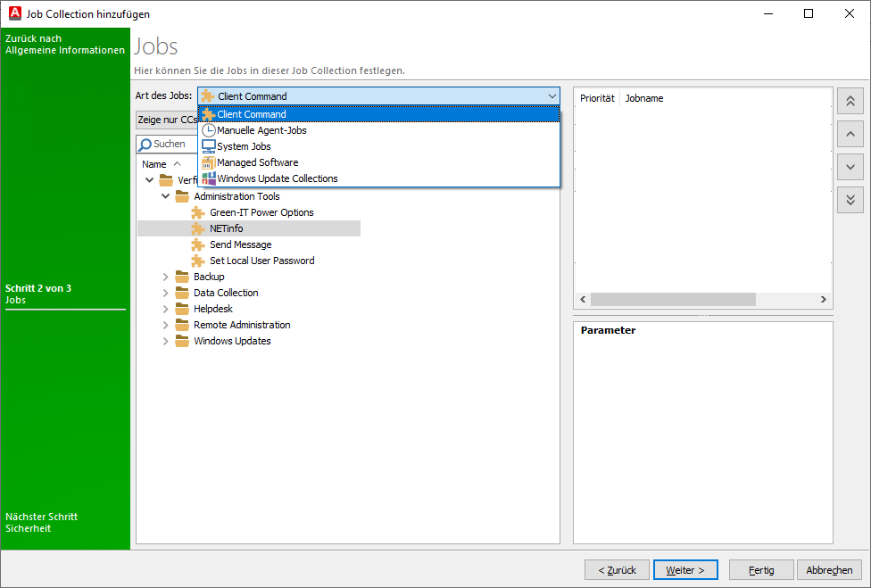Viewport: 871px width, 588px height.
Task: Select Manuelle Agent-Jobs clock icon in dropdown
Action: (209, 130)
